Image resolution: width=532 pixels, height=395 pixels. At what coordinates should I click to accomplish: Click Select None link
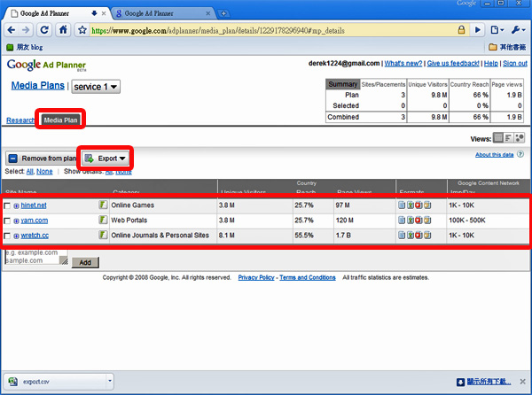[44, 172]
